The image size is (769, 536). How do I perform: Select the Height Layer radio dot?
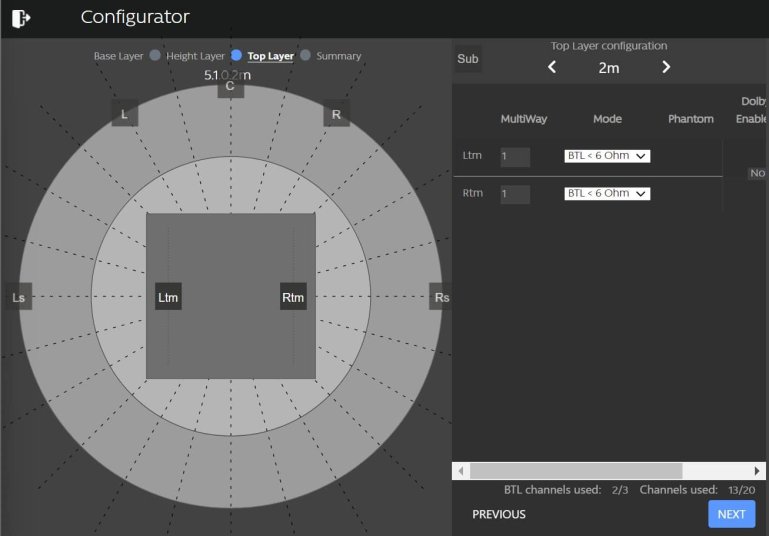(155, 56)
